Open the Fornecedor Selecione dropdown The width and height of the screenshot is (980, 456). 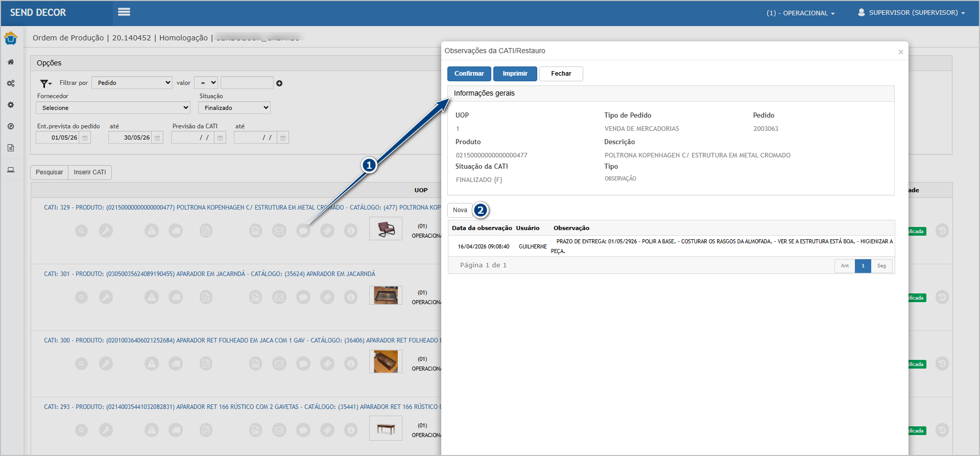[113, 108]
